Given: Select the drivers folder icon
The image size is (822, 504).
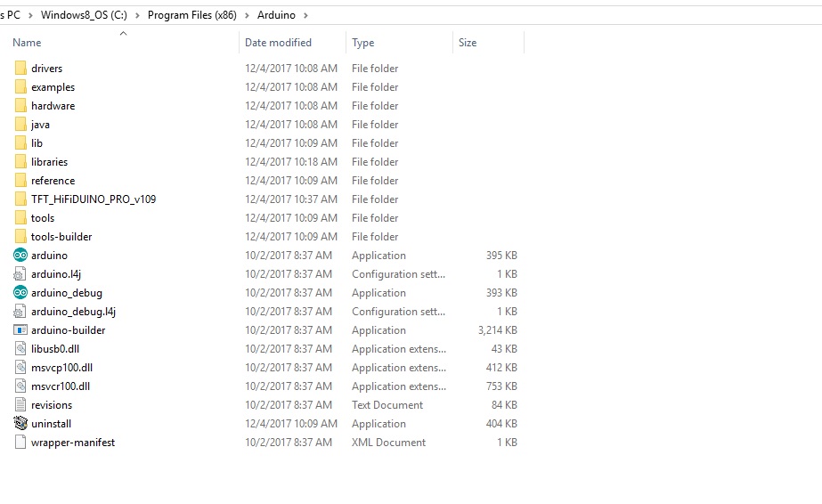Looking at the screenshot, I should 20,68.
